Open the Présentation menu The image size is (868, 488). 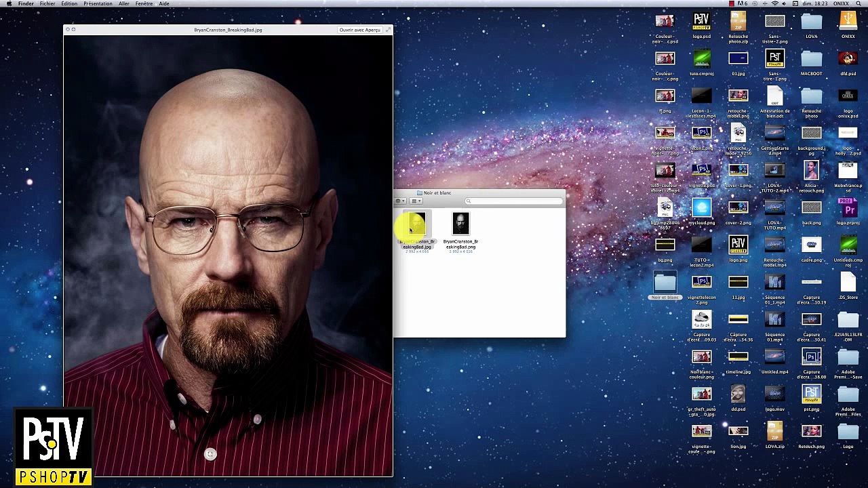click(98, 3)
